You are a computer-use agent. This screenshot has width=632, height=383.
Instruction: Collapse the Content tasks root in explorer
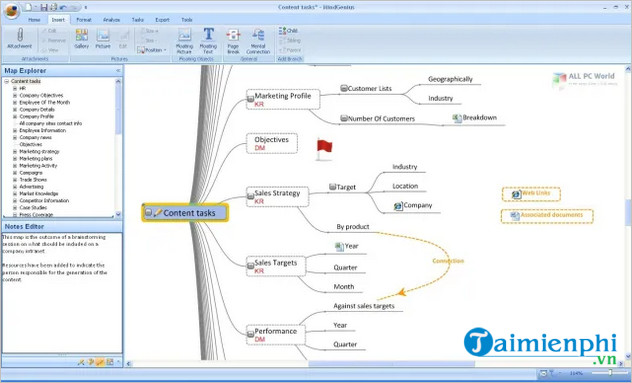click(6, 81)
